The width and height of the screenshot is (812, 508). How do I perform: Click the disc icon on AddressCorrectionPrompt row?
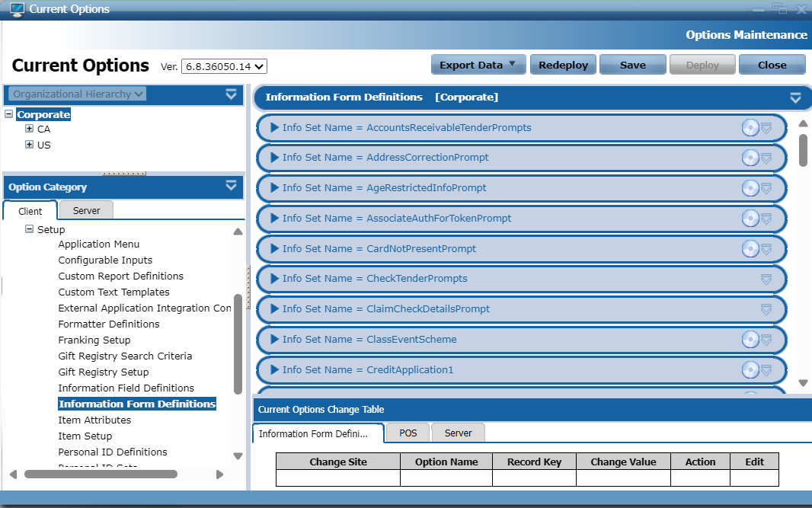[x=750, y=158]
